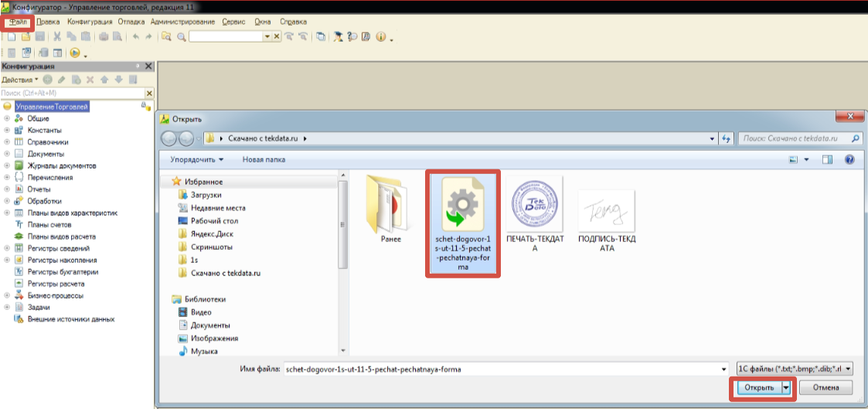Expand the Константы tree node
Image resolution: width=868 pixels, height=409 pixels.
click(x=7, y=131)
